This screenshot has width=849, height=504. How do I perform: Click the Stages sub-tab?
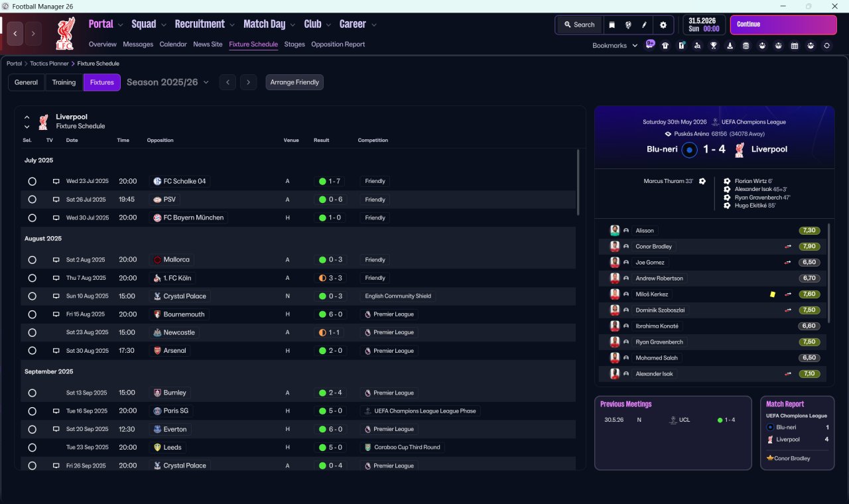pos(294,44)
